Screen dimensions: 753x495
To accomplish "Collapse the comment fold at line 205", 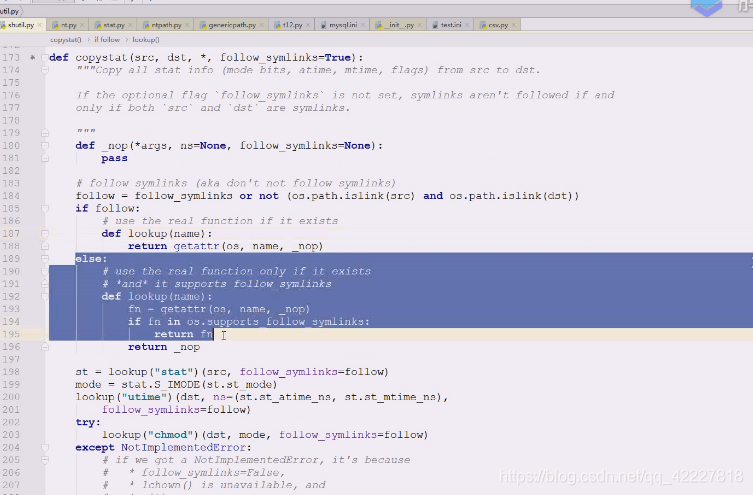I will click(x=45, y=460).
